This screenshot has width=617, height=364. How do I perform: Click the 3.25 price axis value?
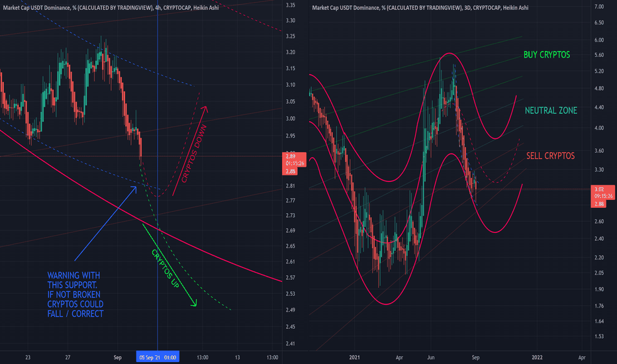coord(291,36)
